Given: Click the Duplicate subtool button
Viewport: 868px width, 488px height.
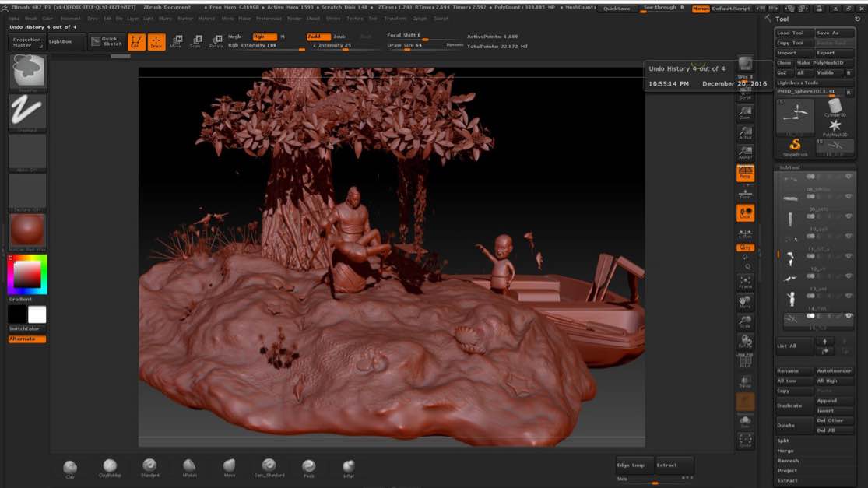Looking at the screenshot, I should [794, 406].
